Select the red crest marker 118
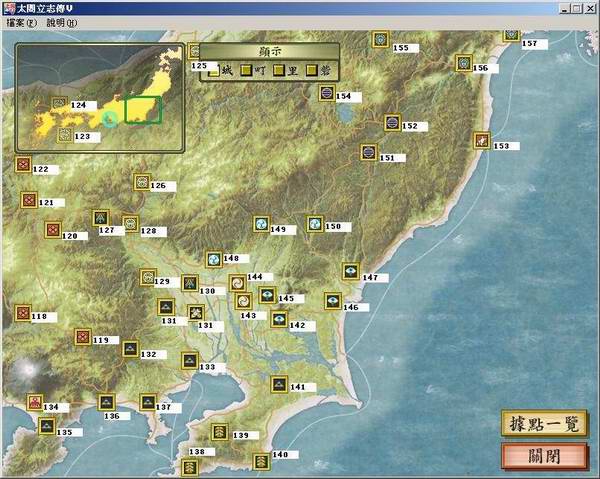Viewport: 600px width, 479px height. coord(23,313)
